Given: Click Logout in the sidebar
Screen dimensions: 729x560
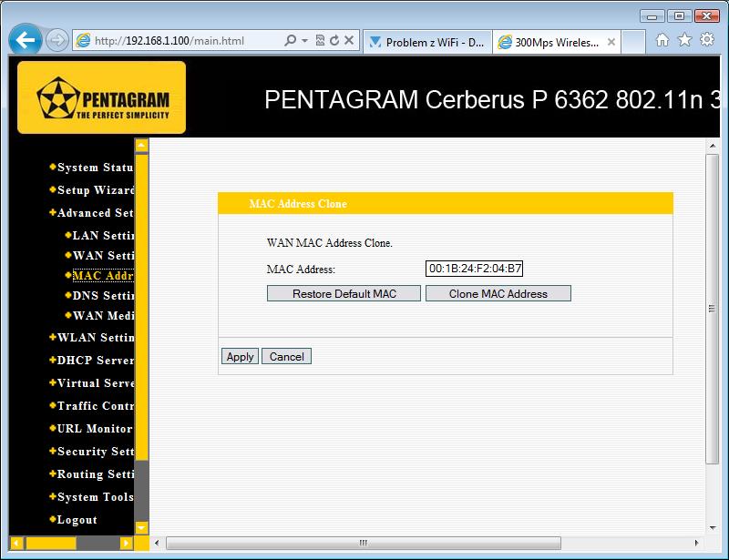Looking at the screenshot, I should coord(77,520).
